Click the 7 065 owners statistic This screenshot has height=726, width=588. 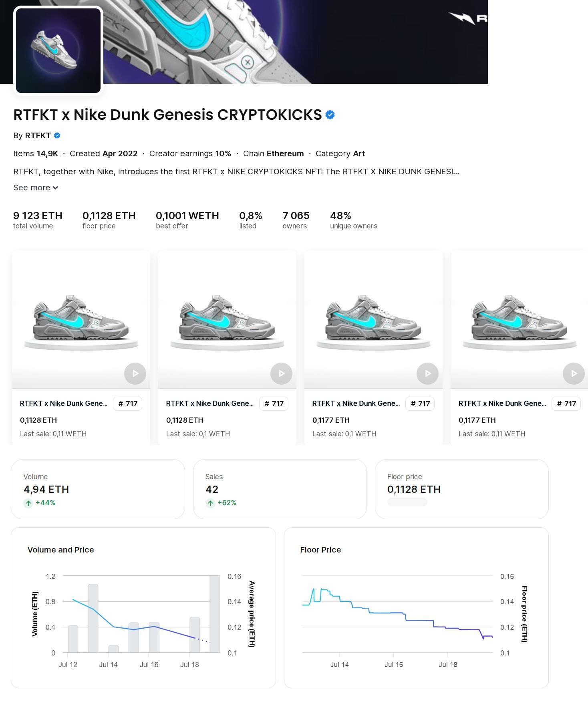pyautogui.click(x=296, y=220)
